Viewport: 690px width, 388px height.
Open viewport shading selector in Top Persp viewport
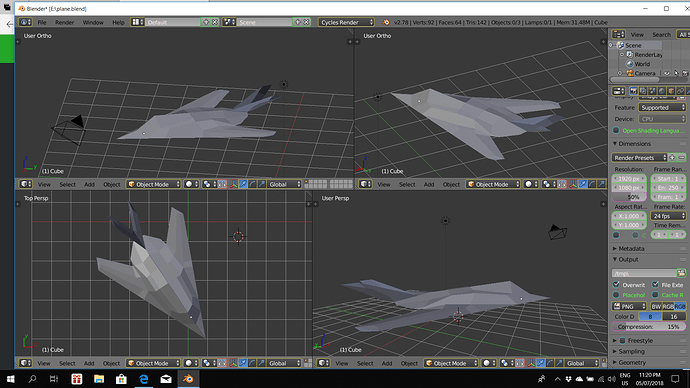click(191, 363)
